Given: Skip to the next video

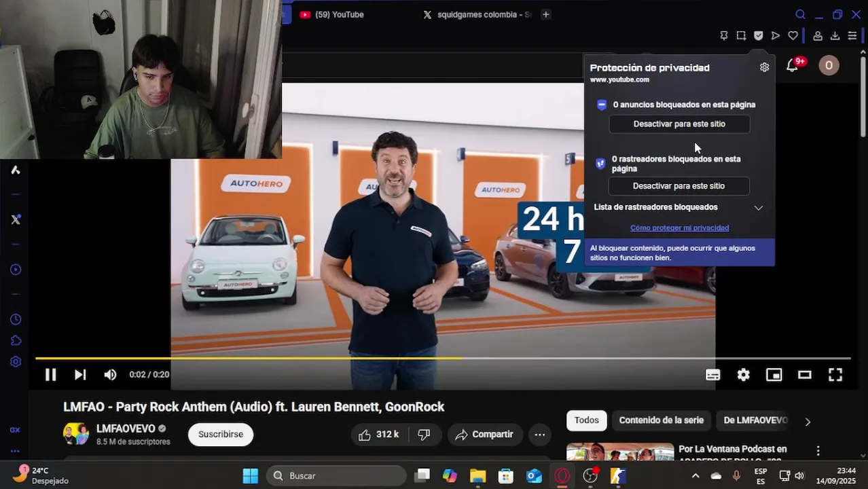Looking at the screenshot, I should [80, 375].
